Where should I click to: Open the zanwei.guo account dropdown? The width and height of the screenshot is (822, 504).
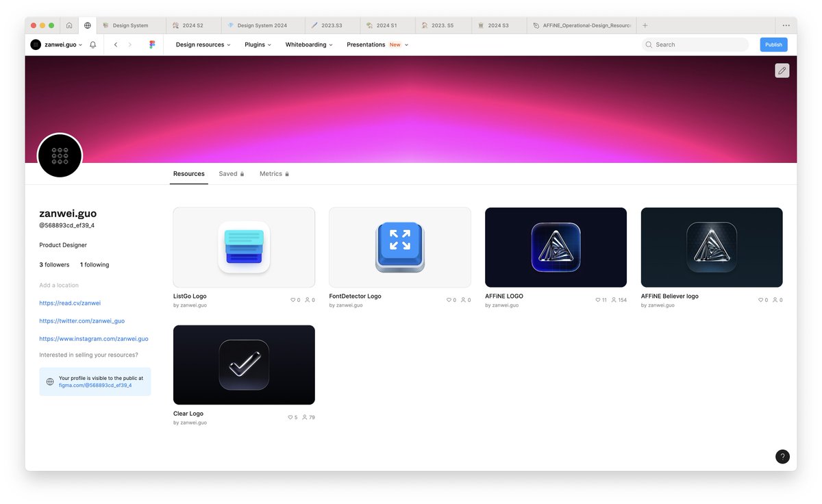click(56, 45)
